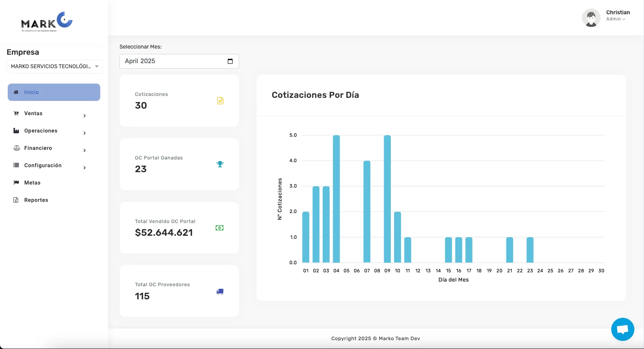Viewport: 644px width, 349px height.
Task: Click the money icon on Total Vendido OC Portal card
Action: click(x=219, y=228)
